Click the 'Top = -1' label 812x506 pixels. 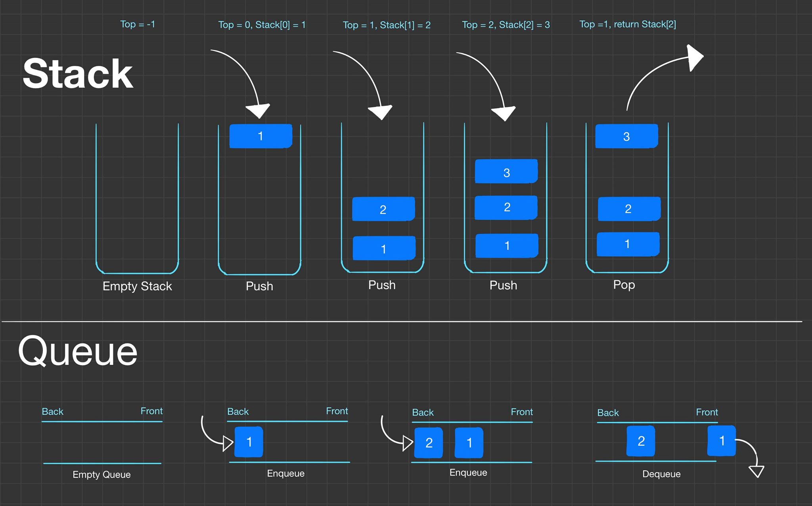pos(138,24)
